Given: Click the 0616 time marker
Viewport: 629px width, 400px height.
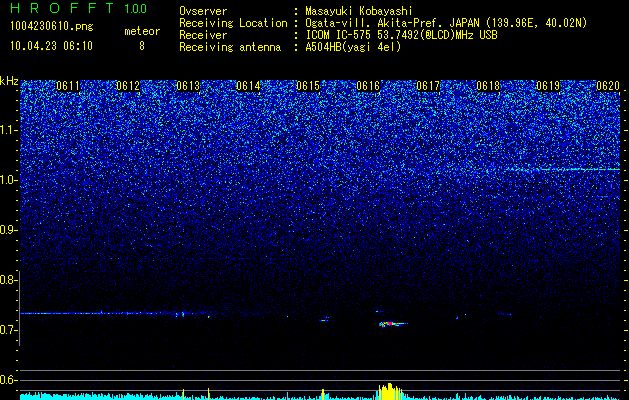Looking at the screenshot, I should click(x=368, y=86).
